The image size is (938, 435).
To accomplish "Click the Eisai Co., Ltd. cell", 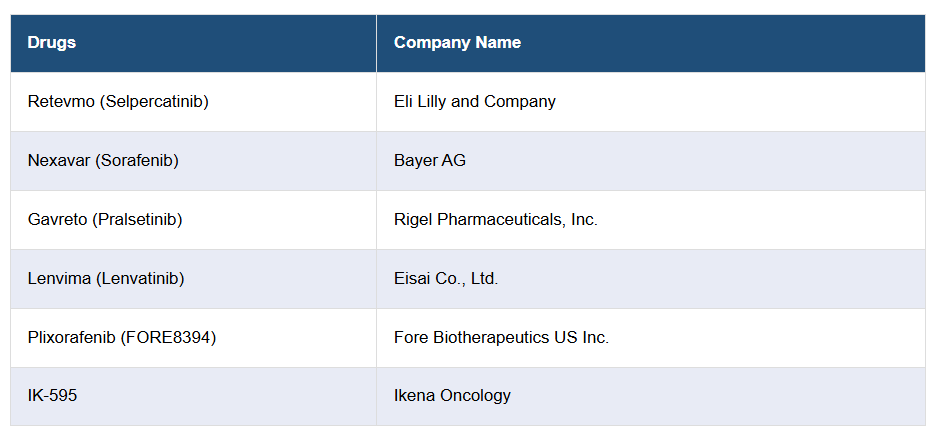I will click(445, 279).
